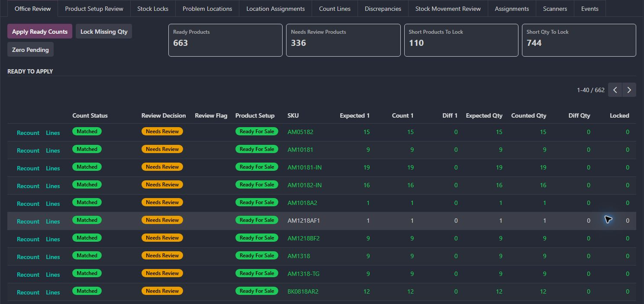The width and height of the screenshot is (644, 304).
Task: Click the Lock Missing Qty button
Action: (x=104, y=32)
